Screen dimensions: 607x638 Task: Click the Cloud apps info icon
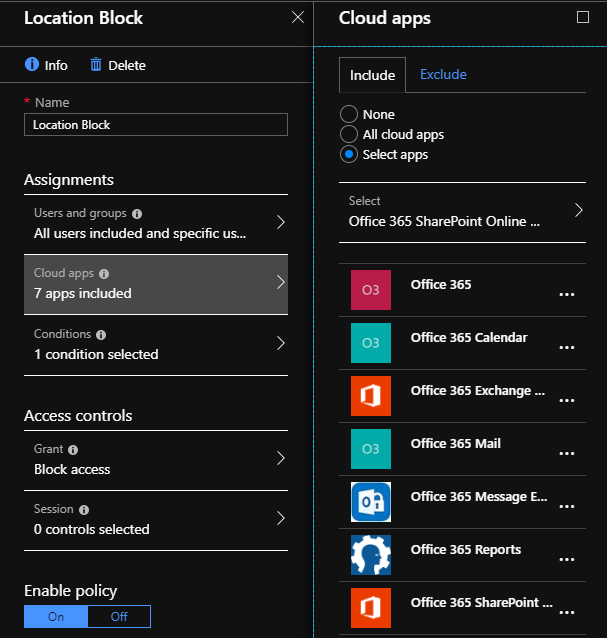tap(104, 274)
